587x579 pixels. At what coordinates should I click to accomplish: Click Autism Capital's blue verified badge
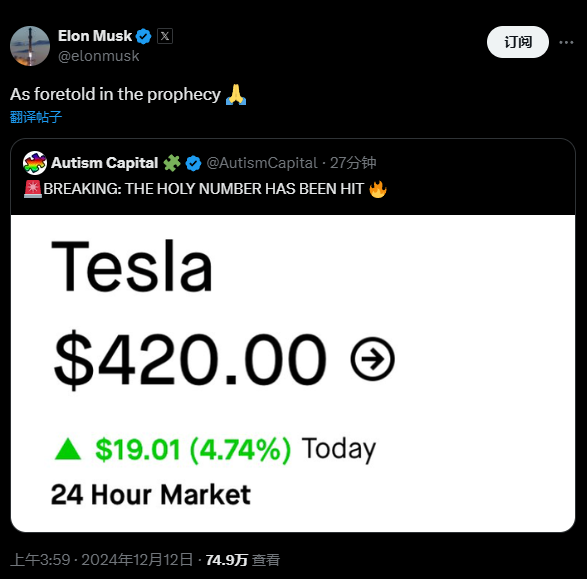194,163
